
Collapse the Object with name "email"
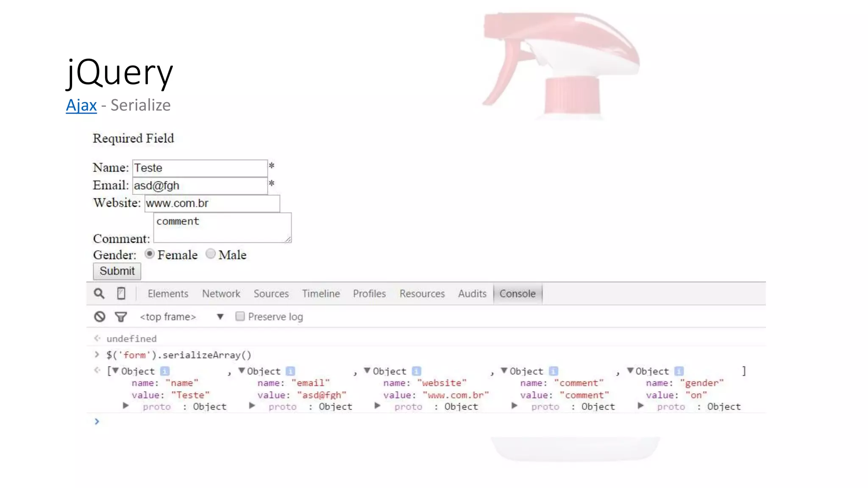(x=241, y=371)
